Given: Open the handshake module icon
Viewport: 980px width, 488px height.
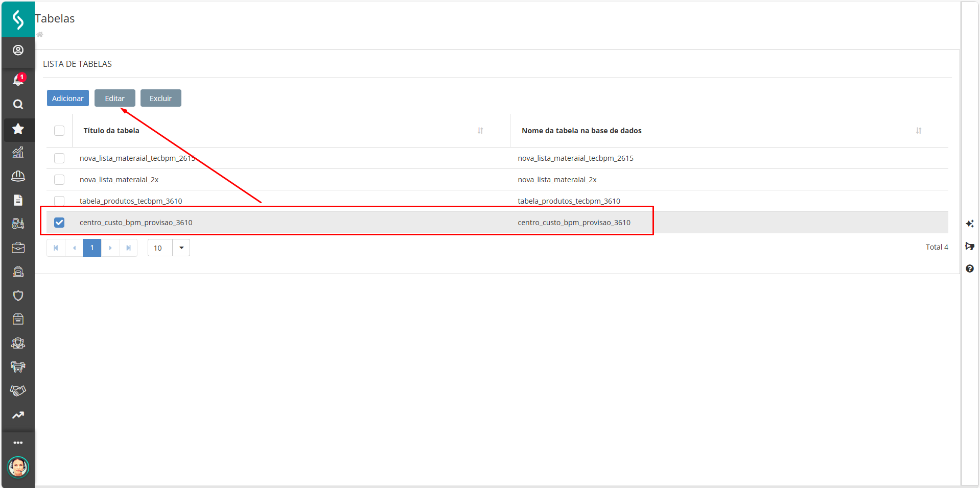Looking at the screenshot, I should (18, 391).
